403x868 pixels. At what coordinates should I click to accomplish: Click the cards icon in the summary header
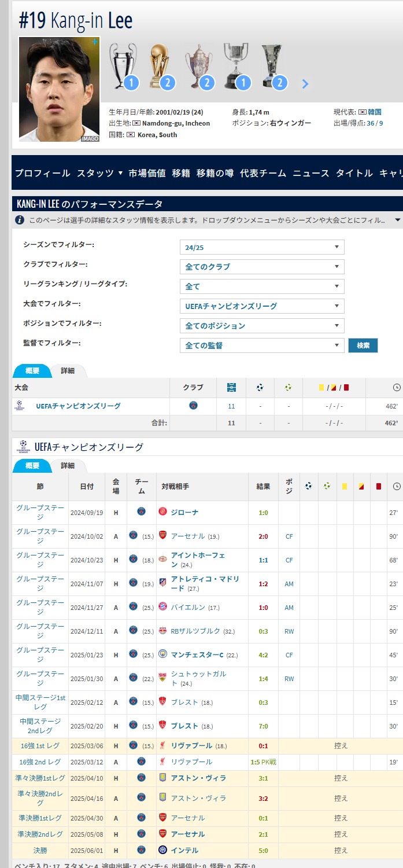coord(334,388)
